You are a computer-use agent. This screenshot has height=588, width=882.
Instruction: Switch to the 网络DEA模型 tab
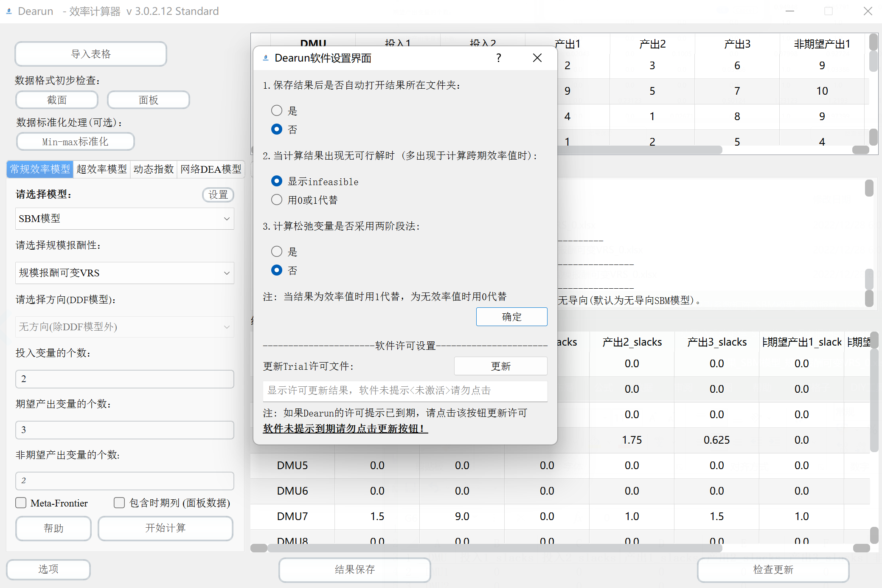(211, 169)
